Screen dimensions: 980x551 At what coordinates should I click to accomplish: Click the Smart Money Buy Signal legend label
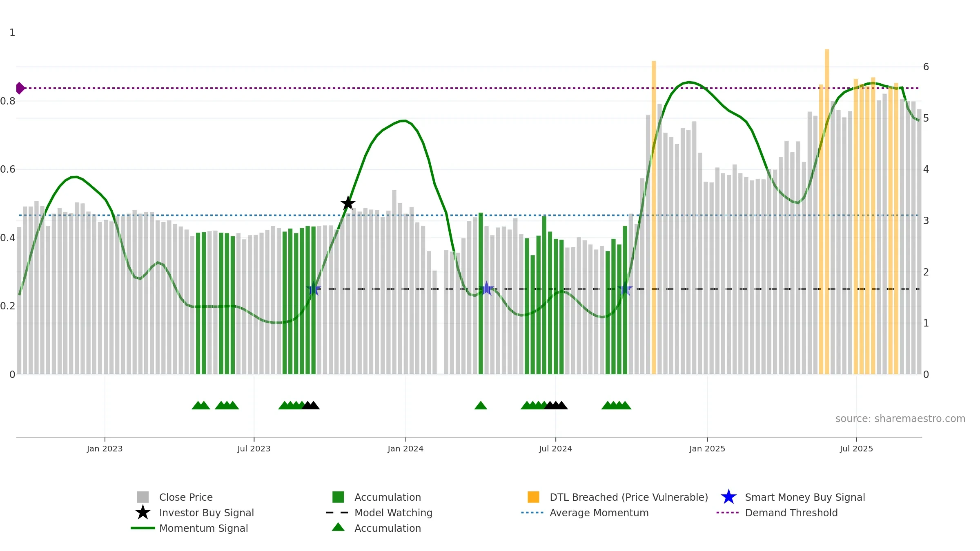(x=805, y=497)
